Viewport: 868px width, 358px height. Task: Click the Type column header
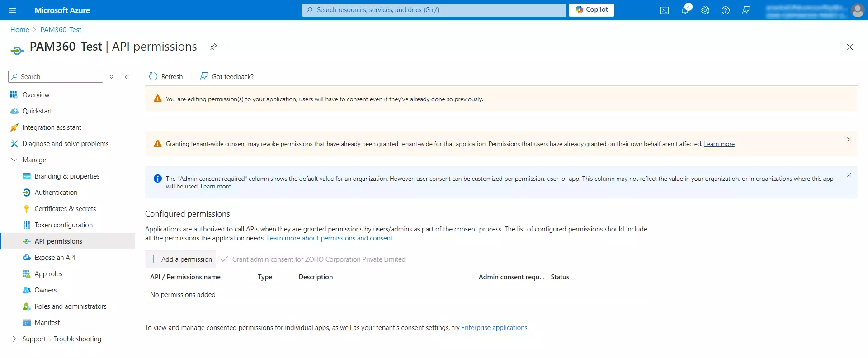(265, 277)
